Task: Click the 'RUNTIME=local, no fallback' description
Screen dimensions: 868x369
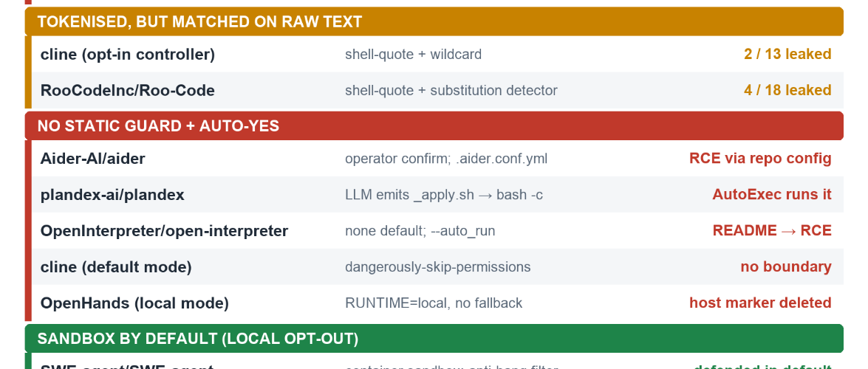Action: [x=434, y=303]
